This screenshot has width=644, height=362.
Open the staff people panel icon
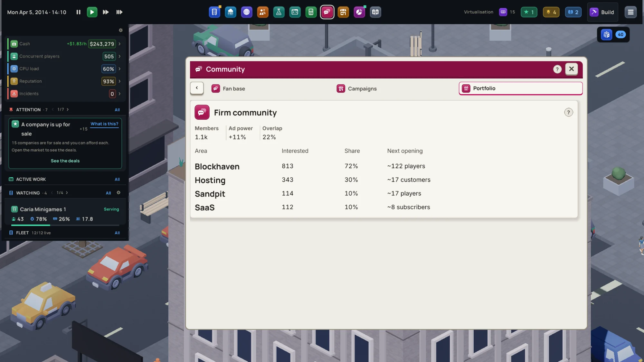[x=263, y=12]
